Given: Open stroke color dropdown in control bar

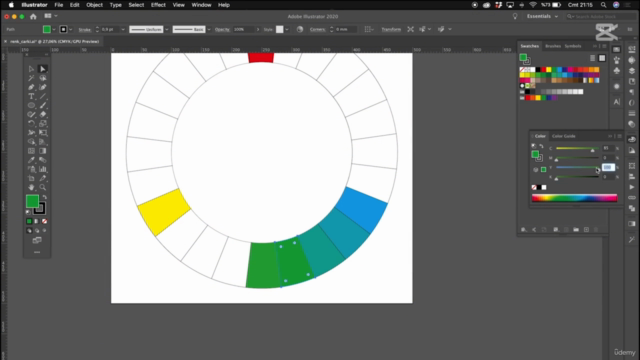Looking at the screenshot, I should (71, 29).
